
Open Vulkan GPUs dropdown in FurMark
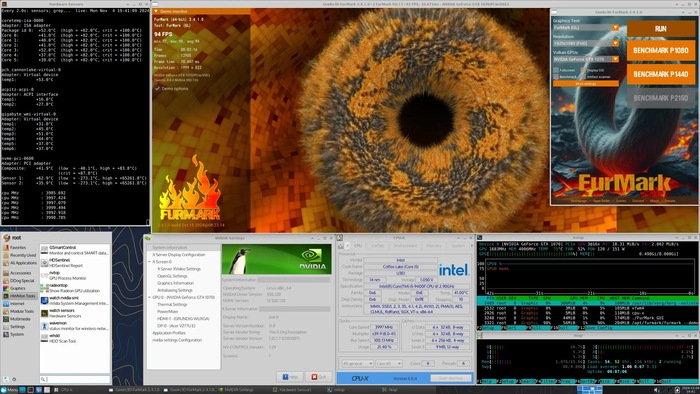[586, 59]
